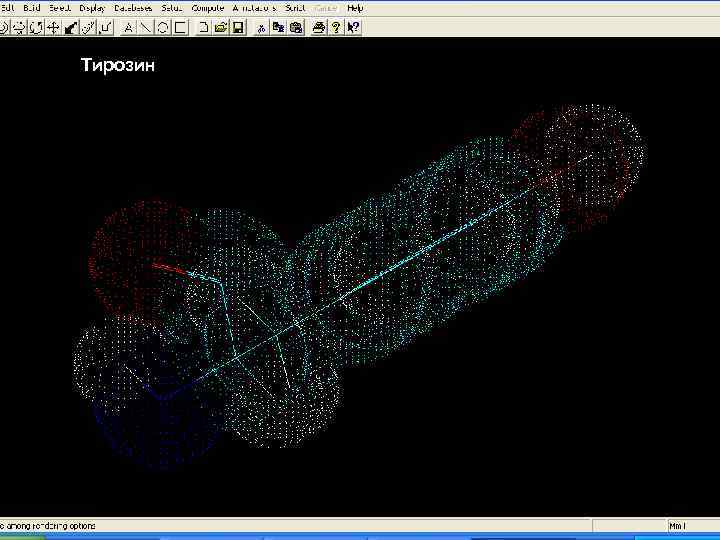The image size is (720, 540).
Task: Open the Select menu
Action: pos(60,8)
